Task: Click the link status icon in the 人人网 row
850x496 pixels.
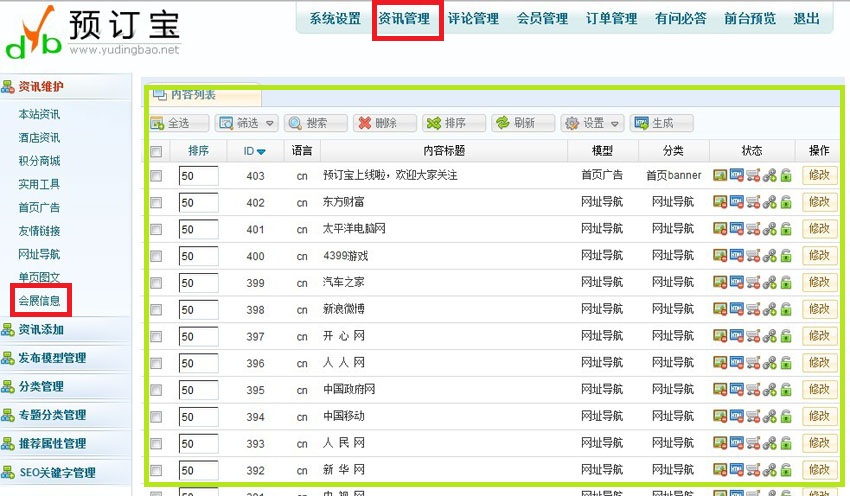Action: (769, 363)
